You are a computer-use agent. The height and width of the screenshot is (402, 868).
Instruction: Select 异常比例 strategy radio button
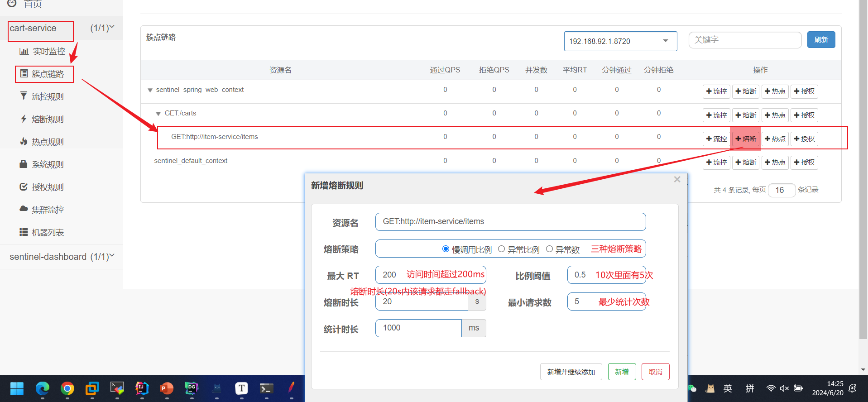tap(501, 249)
